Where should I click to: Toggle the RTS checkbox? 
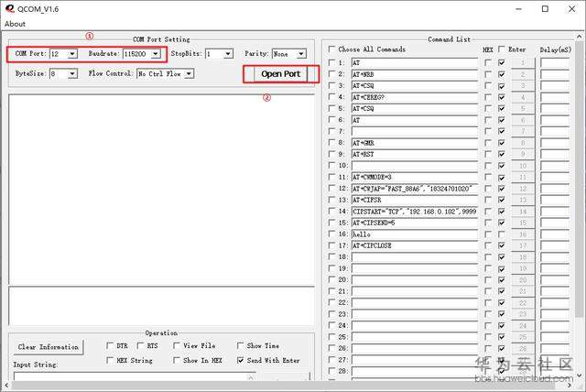[140, 345]
